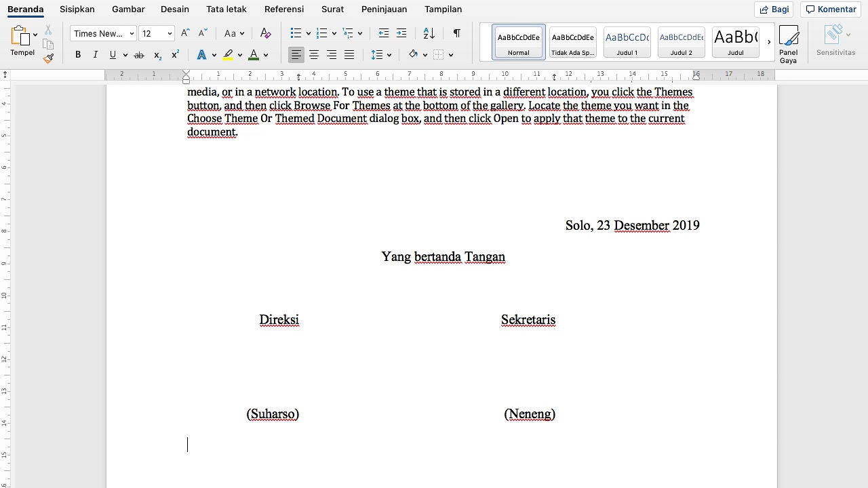Increase font size with the large A icon
The image size is (868, 488).
(185, 33)
